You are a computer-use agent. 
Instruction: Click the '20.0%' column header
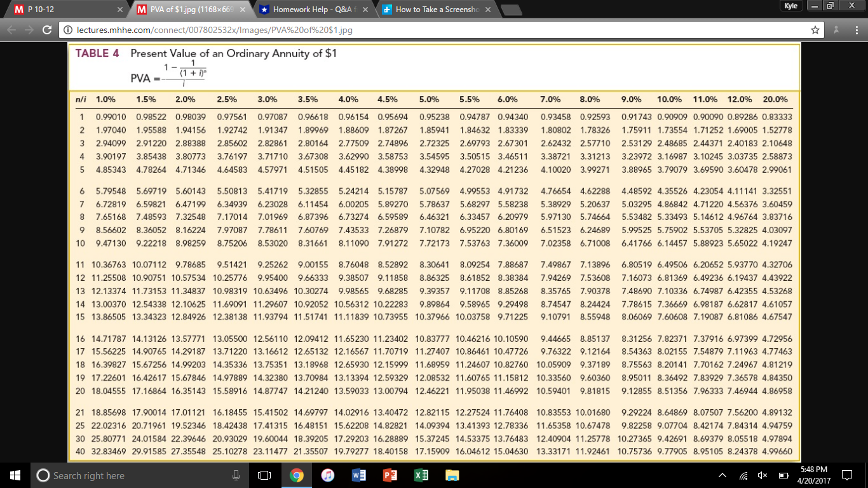(775, 99)
